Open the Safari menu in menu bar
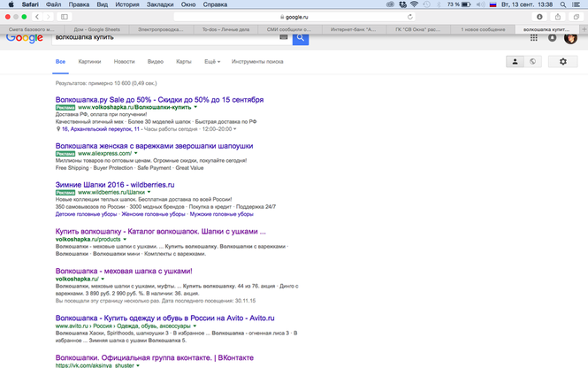Image resolution: width=588 pixels, height=368 pixels. pyautogui.click(x=30, y=4)
